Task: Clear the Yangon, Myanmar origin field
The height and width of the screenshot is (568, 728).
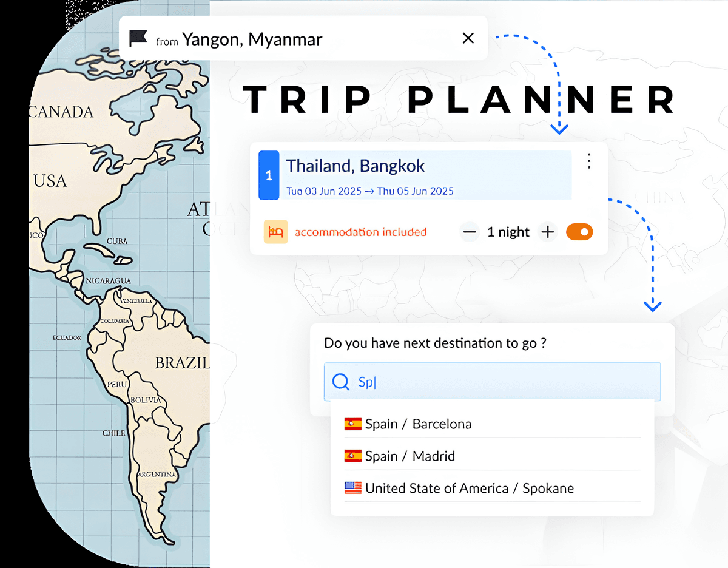Action: tap(468, 38)
